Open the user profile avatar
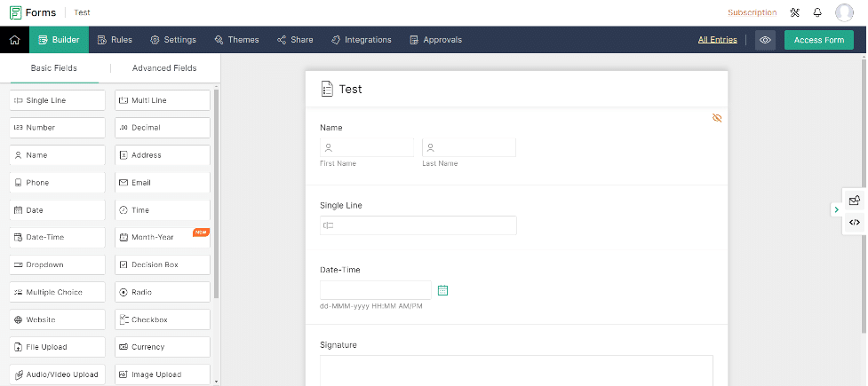 pos(844,12)
